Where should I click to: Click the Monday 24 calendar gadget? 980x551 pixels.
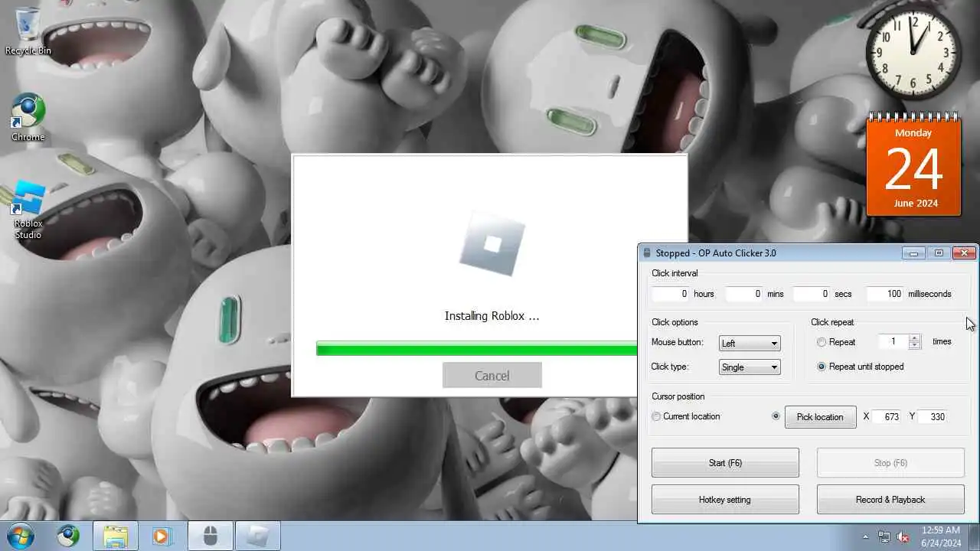pos(913,165)
